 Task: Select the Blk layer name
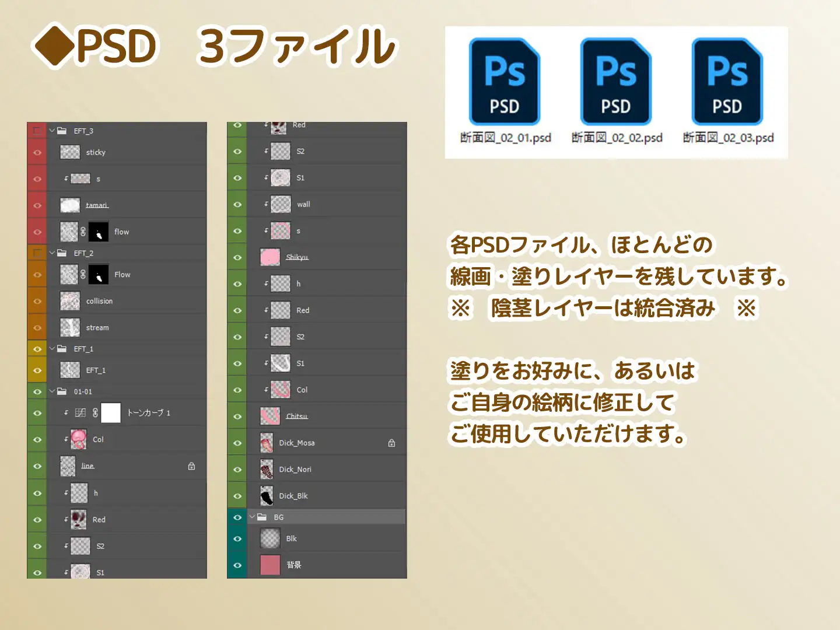tap(292, 538)
